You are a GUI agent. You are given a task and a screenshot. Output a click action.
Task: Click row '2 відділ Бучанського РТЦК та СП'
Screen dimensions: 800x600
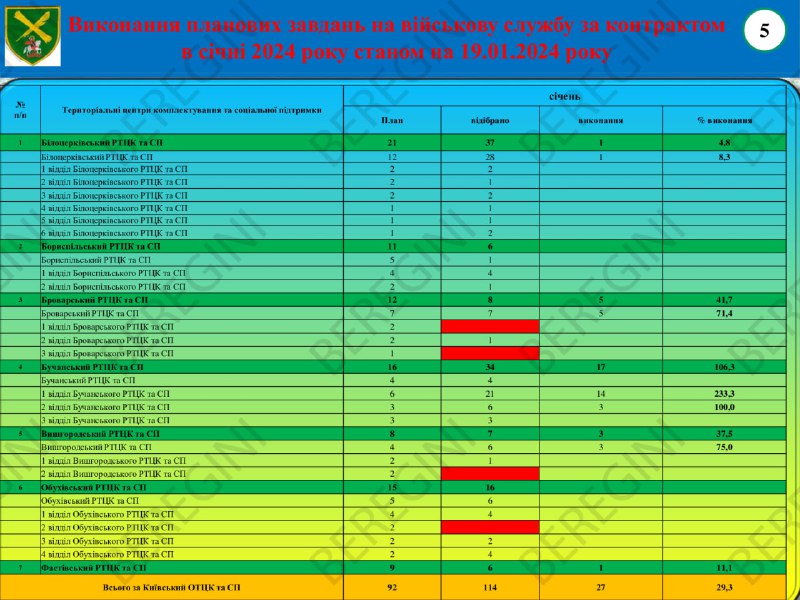pos(393,407)
